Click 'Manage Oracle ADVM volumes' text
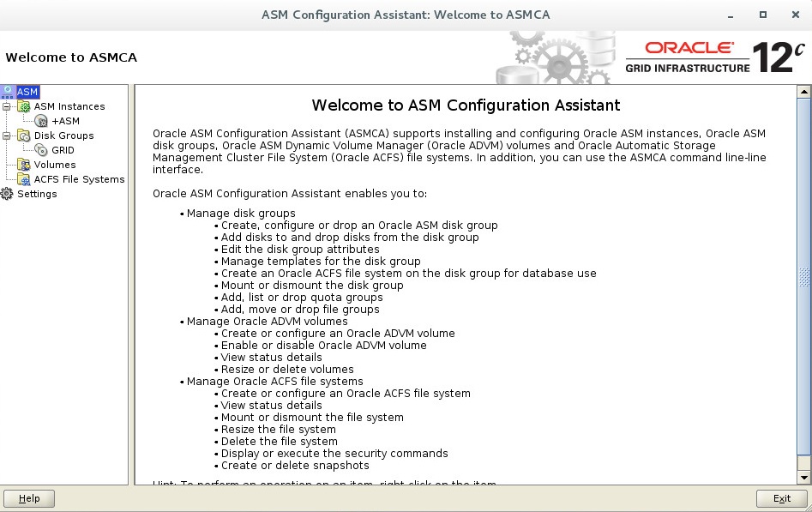The image size is (812, 512). [267, 322]
